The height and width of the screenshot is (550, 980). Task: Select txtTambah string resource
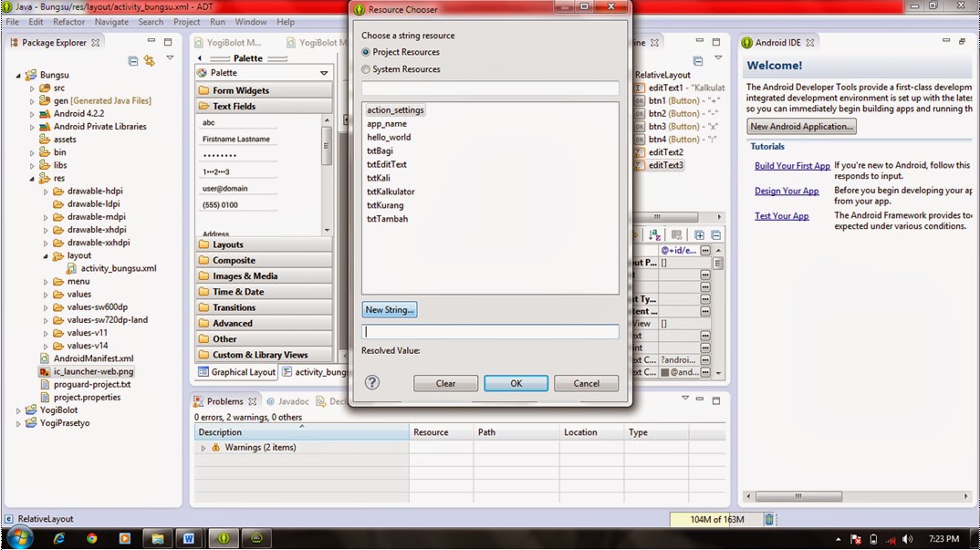pyautogui.click(x=388, y=219)
